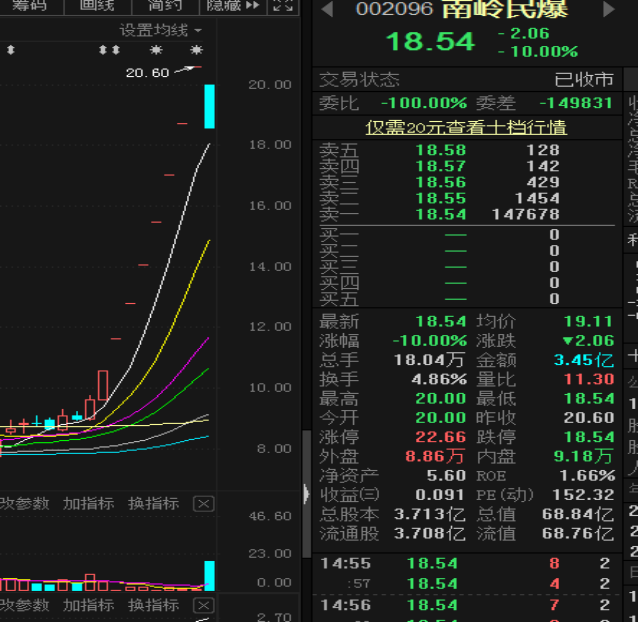
Task: Click the large current price 18.54 in the header
Action: click(x=430, y=42)
